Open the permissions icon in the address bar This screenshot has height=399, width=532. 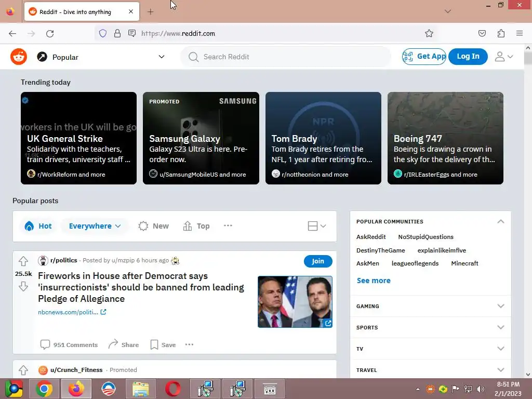[x=132, y=33]
